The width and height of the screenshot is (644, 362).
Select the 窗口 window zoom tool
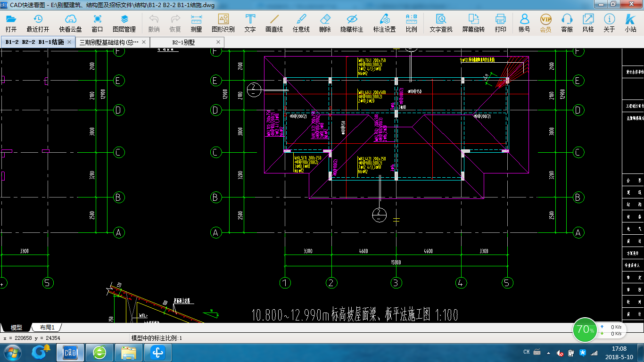point(97,23)
